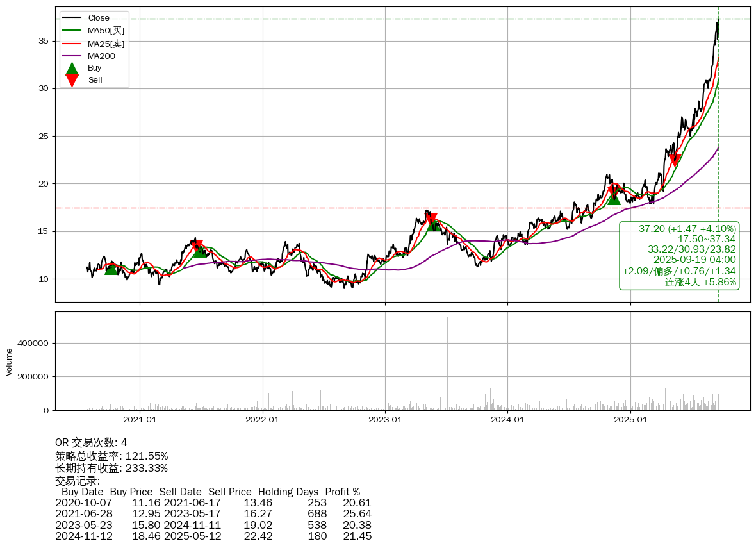Click the Volume y-axis title
The image size is (756, 548).
tap(9, 361)
